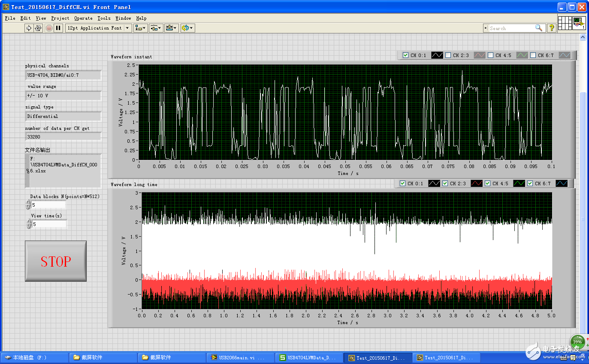Click the context help question-mark icon
Image resolution: width=589 pixels, height=364 pixels.
point(552,28)
